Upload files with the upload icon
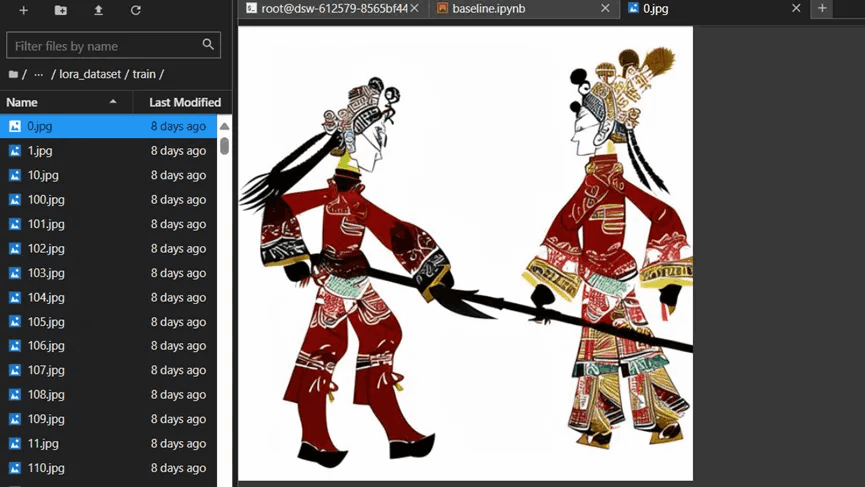This screenshot has height=487, width=865. (98, 10)
